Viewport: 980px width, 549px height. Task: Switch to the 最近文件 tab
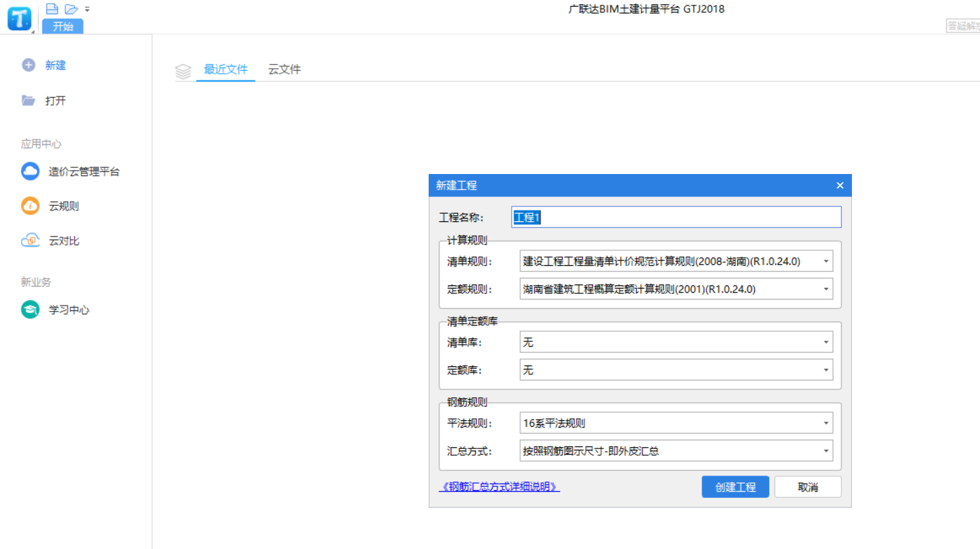(x=226, y=69)
